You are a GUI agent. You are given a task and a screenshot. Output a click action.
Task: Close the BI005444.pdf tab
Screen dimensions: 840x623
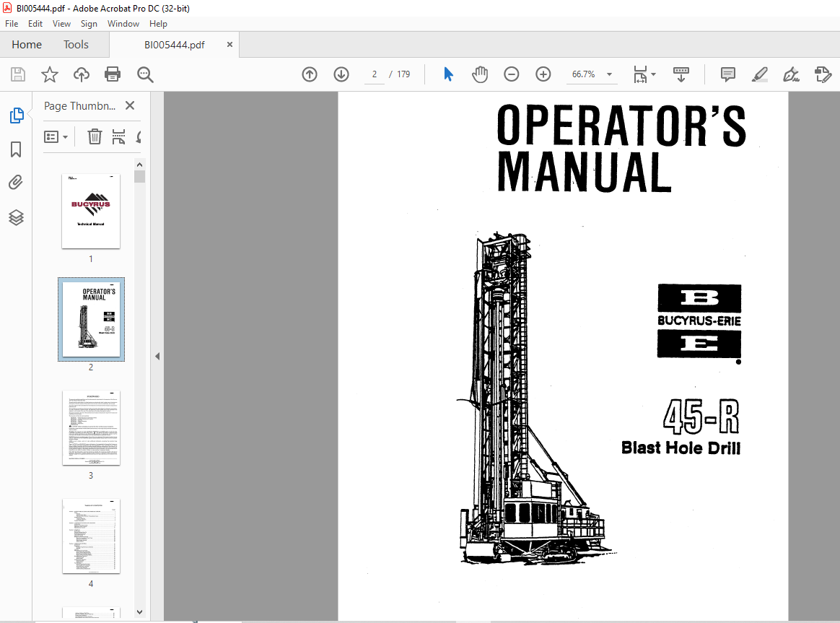click(229, 45)
